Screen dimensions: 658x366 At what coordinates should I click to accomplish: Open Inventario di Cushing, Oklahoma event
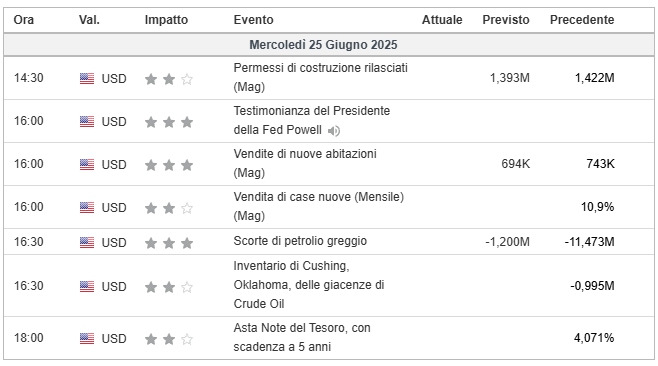(x=309, y=285)
